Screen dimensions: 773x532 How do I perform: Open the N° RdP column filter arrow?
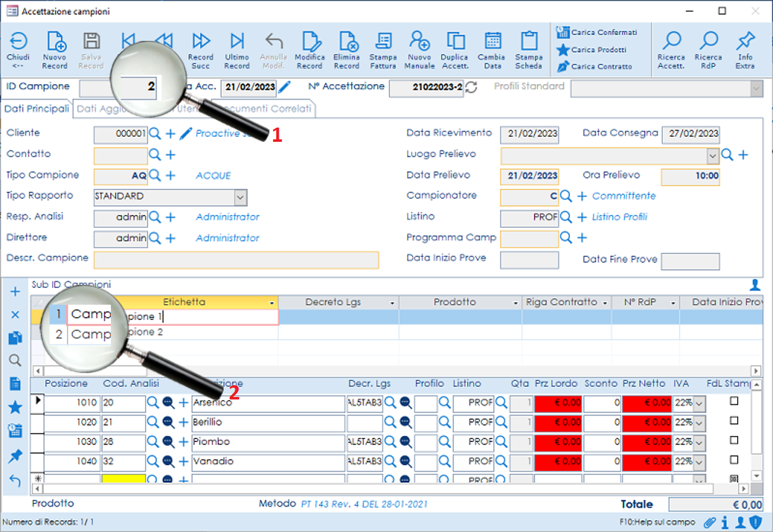[673, 303]
